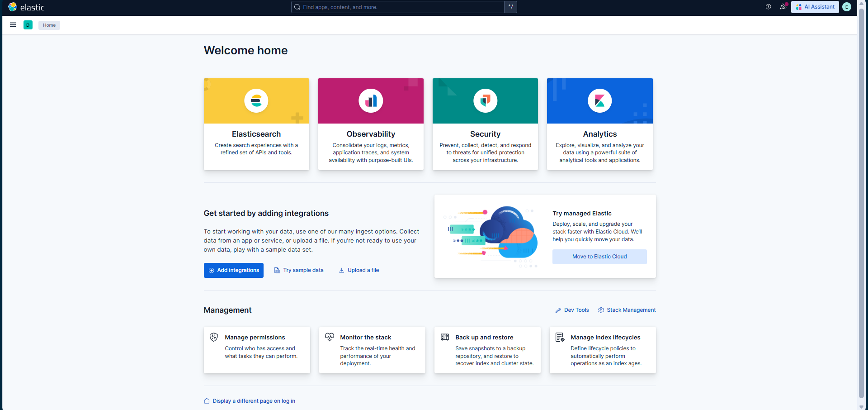The image size is (868, 410).
Task: Click the Security shield solution icon
Action: (485, 100)
